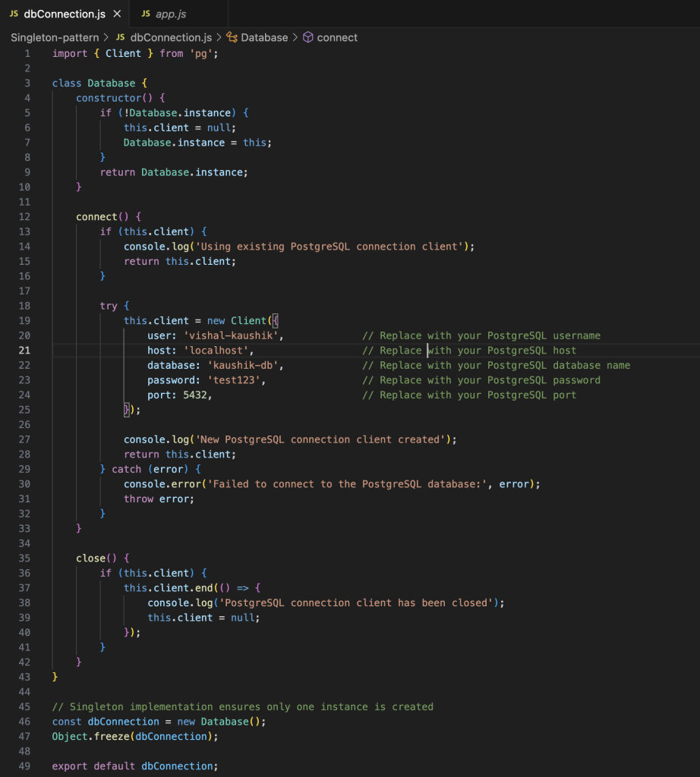Click 'connect() {' method definition

[x=109, y=217]
